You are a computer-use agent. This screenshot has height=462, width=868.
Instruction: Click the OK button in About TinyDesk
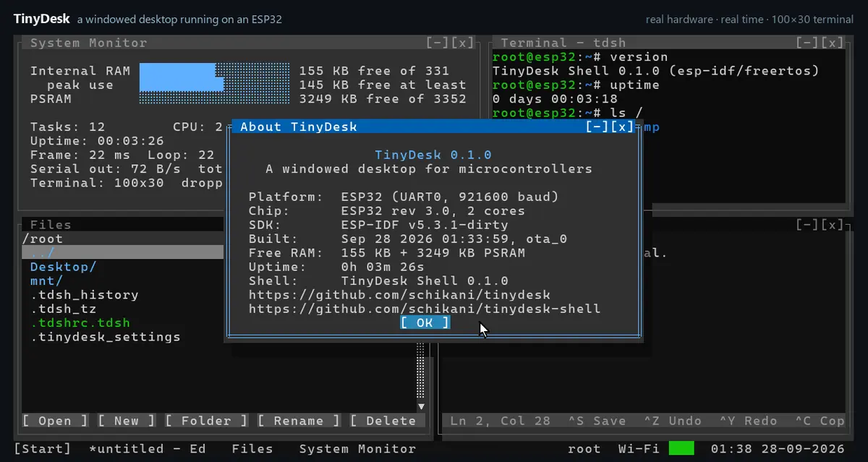pos(425,322)
